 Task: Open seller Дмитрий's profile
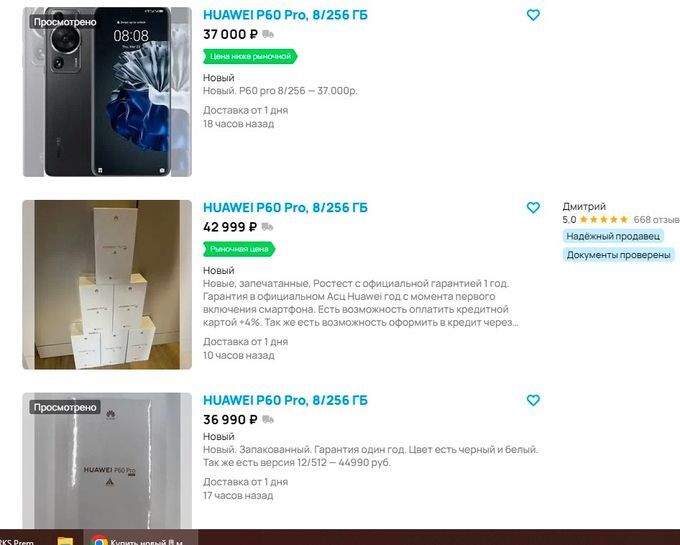584,206
